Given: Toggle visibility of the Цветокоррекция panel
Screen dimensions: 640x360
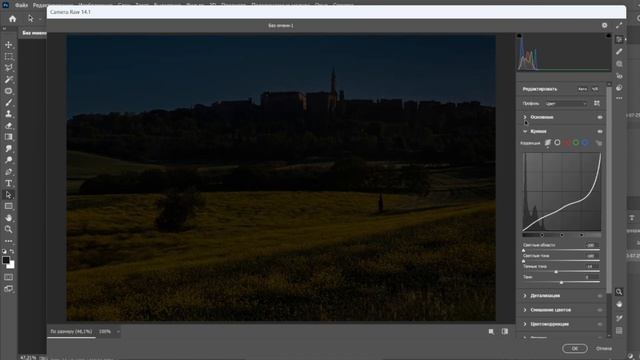Looking at the screenshot, I should pos(600,324).
